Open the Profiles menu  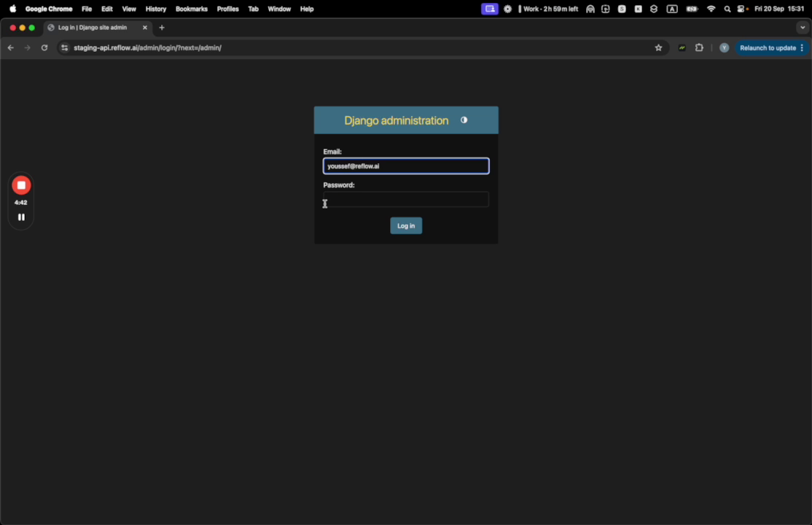pyautogui.click(x=228, y=9)
